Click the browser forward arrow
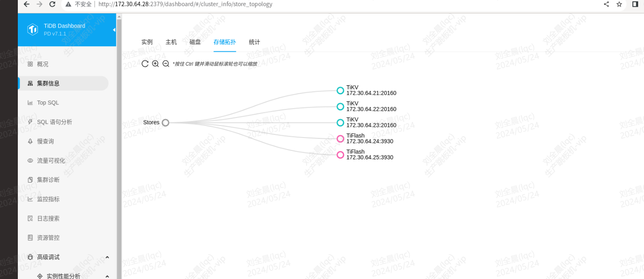The width and height of the screenshot is (644, 279). (x=39, y=4)
